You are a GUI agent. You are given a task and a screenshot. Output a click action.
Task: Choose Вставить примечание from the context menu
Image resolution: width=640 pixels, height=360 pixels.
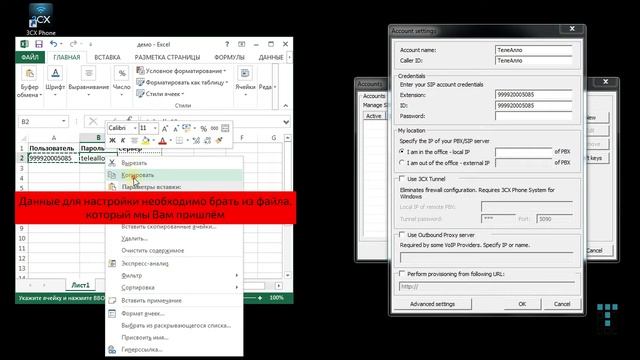175,300
